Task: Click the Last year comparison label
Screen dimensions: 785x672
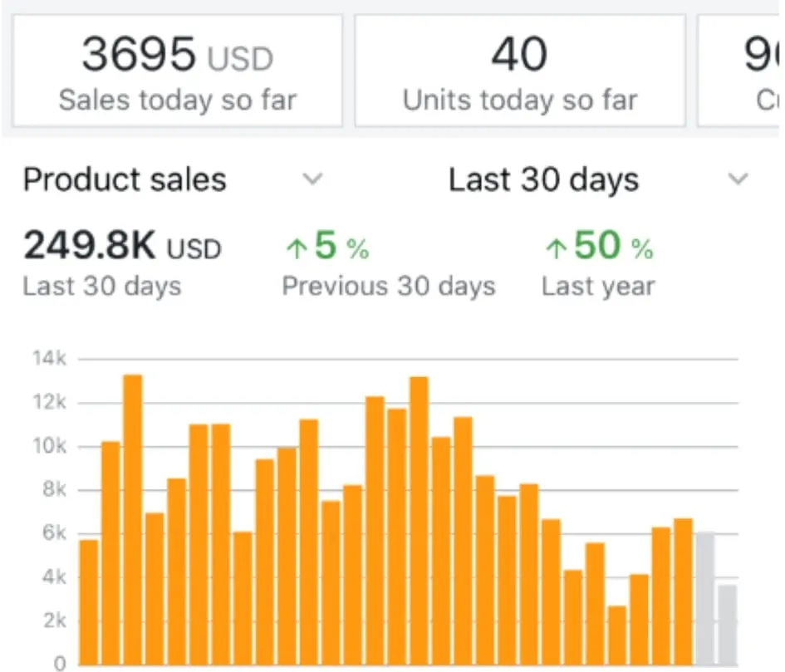Action: [598, 287]
